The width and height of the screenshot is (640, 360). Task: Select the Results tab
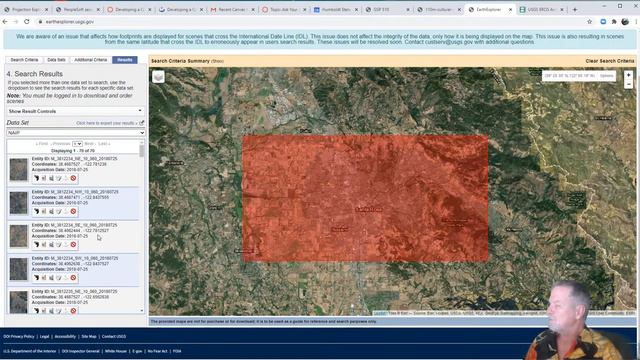pos(124,60)
